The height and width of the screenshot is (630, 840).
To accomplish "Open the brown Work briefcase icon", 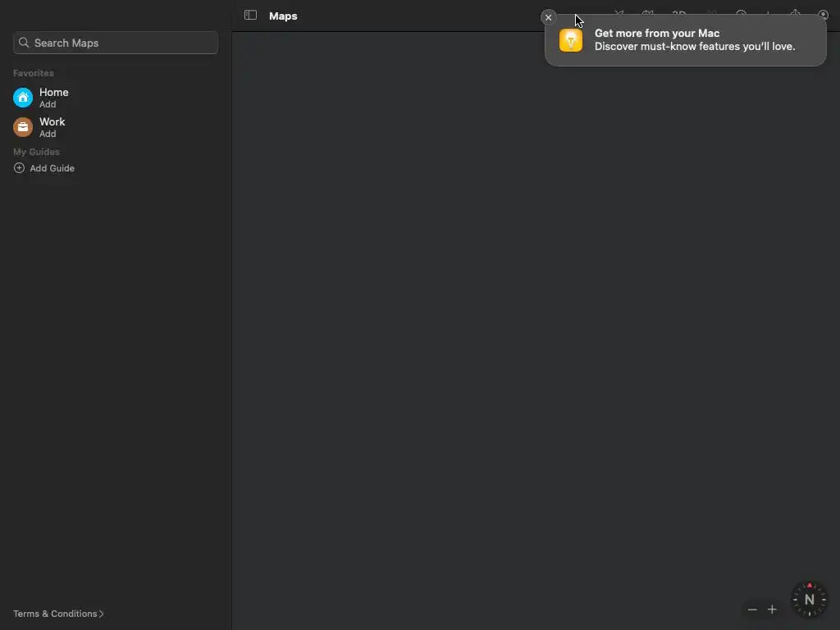I will tap(23, 127).
